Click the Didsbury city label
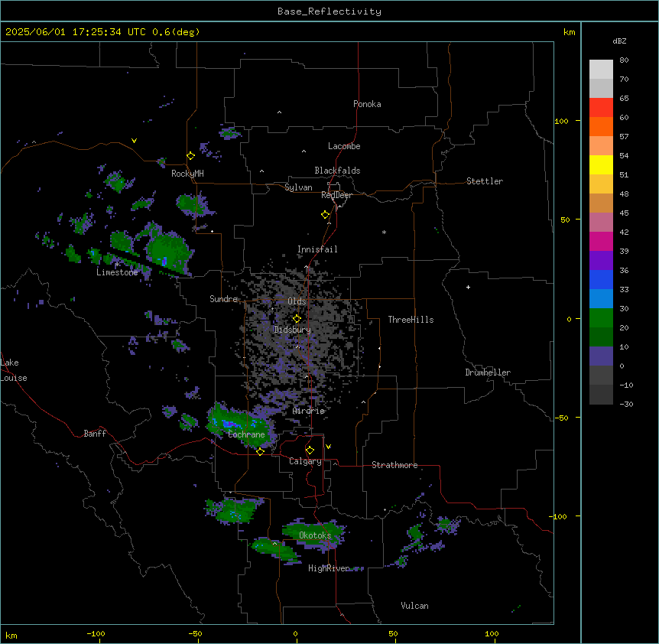 [x=292, y=330]
